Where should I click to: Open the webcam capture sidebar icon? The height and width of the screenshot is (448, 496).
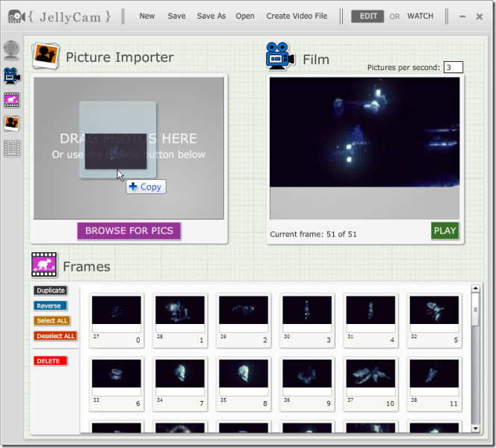11,50
